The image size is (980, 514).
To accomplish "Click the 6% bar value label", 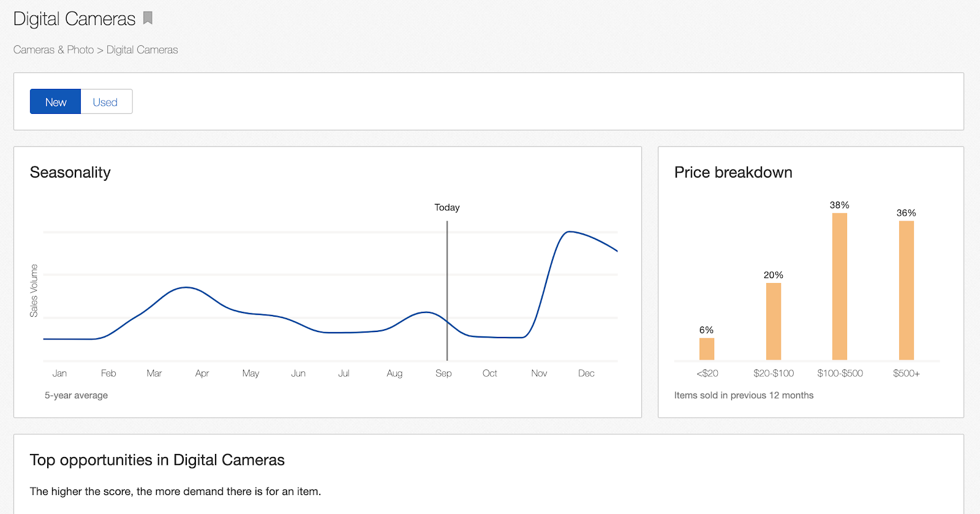I will pyautogui.click(x=707, y=330).
